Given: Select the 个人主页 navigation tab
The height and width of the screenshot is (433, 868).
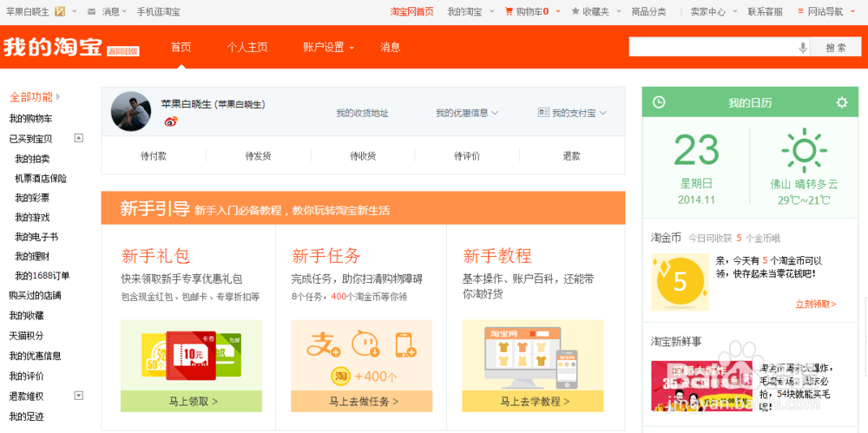Looking at the screenshot, I should pyautogui.click(x=247, y=48).
